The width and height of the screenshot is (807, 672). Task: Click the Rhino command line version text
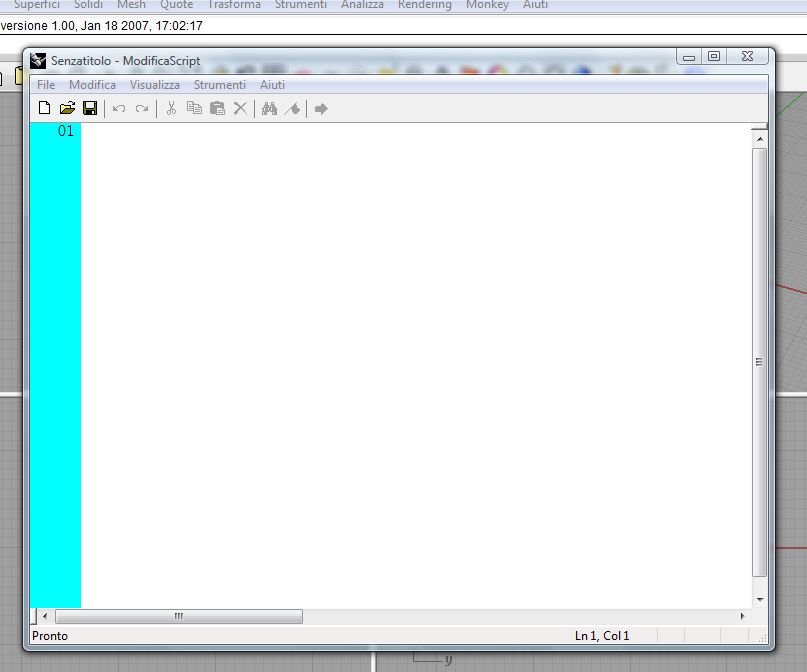tap(101, 26)
